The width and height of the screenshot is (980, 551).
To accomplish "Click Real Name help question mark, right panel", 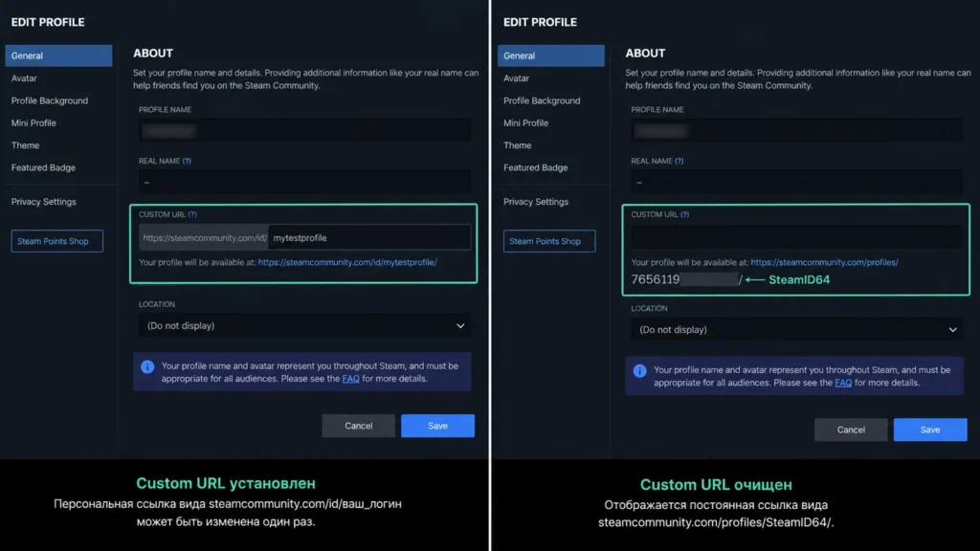I will (x=679, y=161).
